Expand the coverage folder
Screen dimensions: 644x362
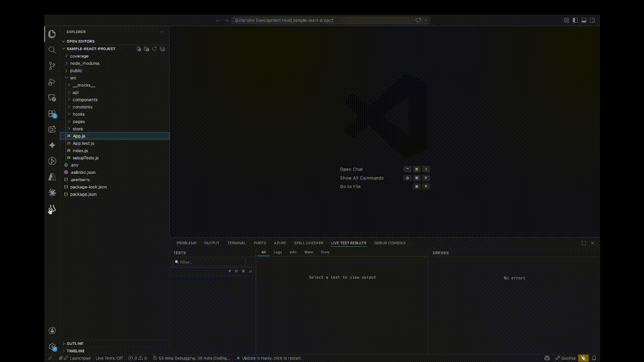click(79, 56)
